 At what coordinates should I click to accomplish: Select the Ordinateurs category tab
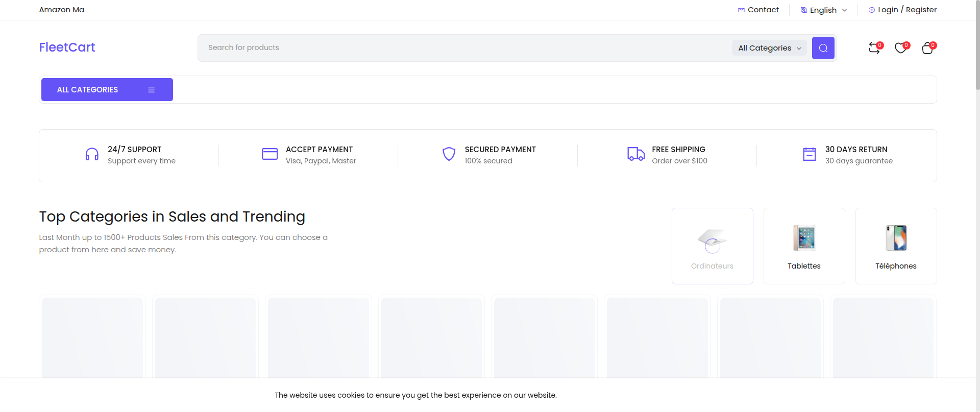[x=713, y=246]
